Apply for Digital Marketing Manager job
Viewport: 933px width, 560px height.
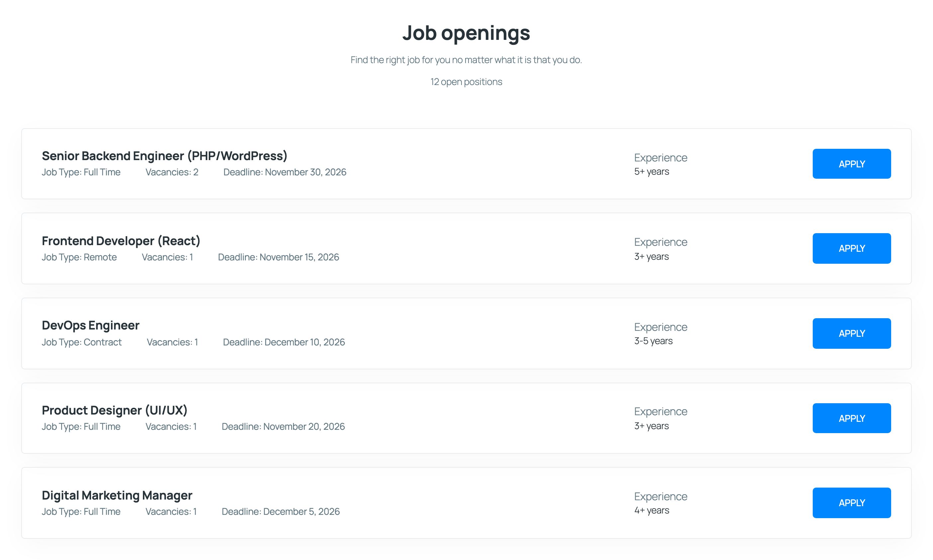click(852, 503)
